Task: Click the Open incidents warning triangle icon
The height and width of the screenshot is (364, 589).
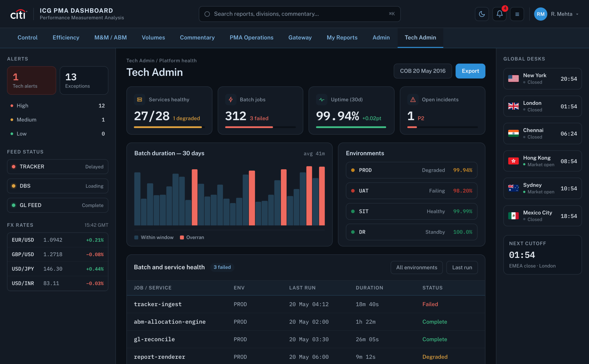Action: point(413,99)
